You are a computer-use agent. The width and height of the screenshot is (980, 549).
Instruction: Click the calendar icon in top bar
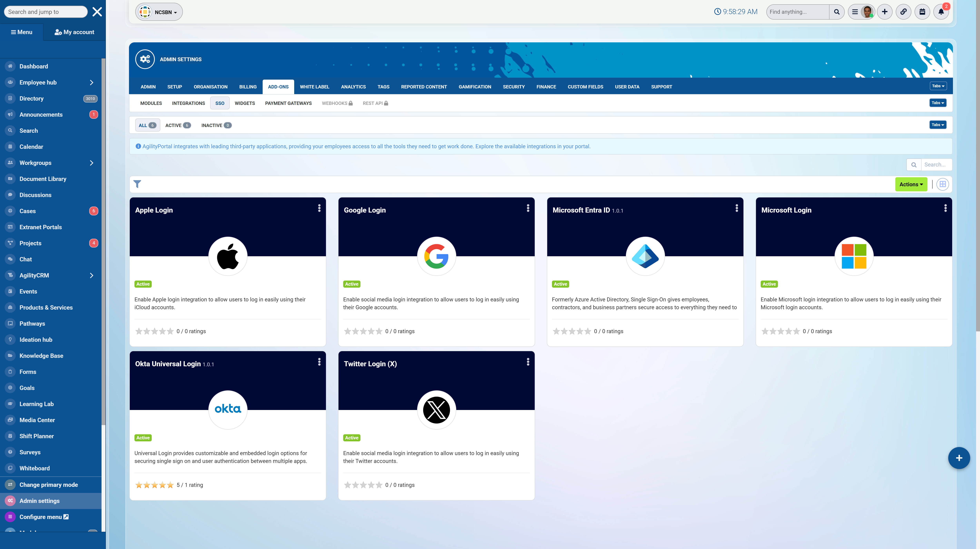point(922,12)
